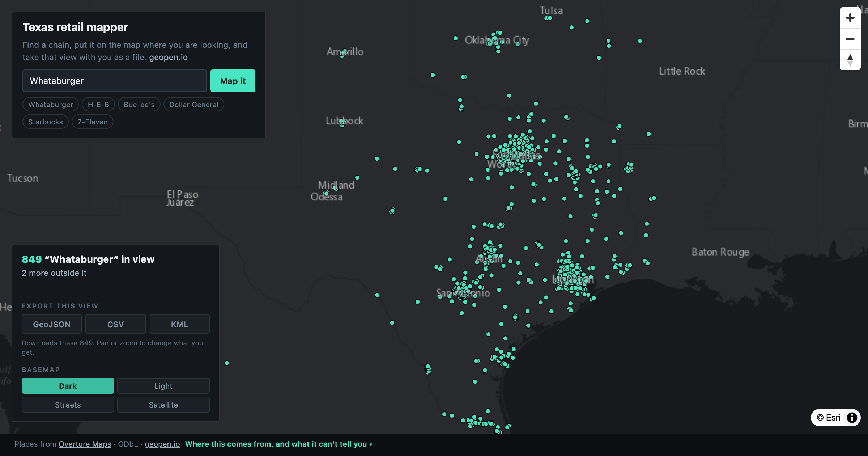This screenshot has height=456, width=868.
Task: Click the Little Rock map label
Action: [x=682, y=71]
